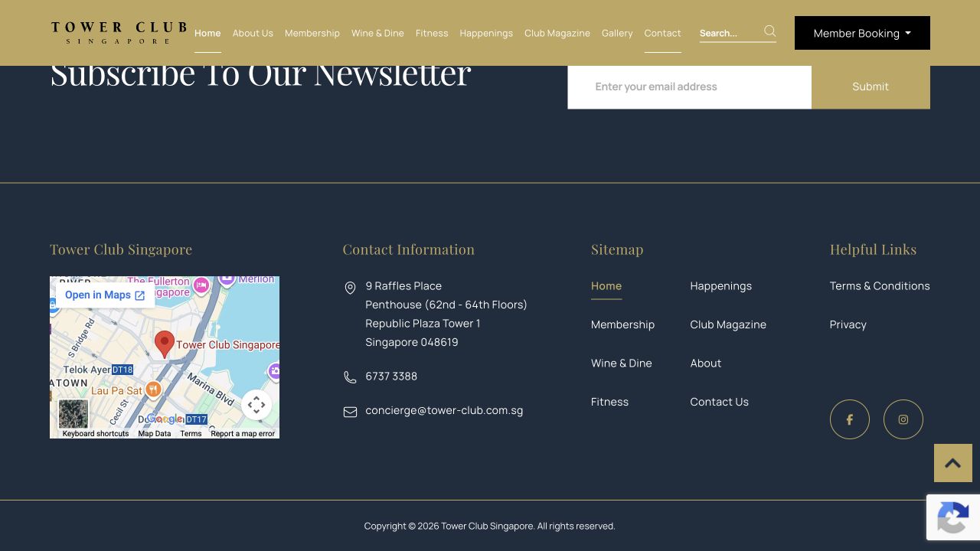Click the concierge@tower-club.com.sg email link
Screen dimensions: 980x551
[444, 410]
